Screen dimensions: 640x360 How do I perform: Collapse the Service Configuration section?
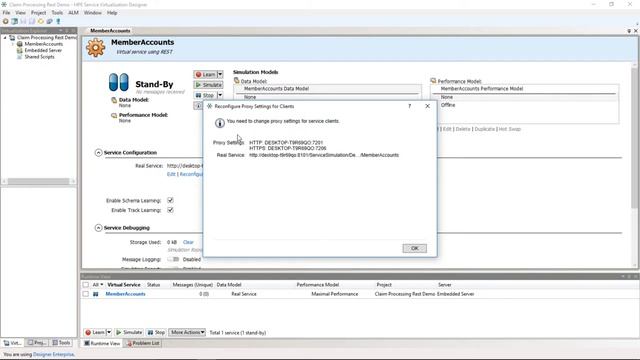click(98, 153)
